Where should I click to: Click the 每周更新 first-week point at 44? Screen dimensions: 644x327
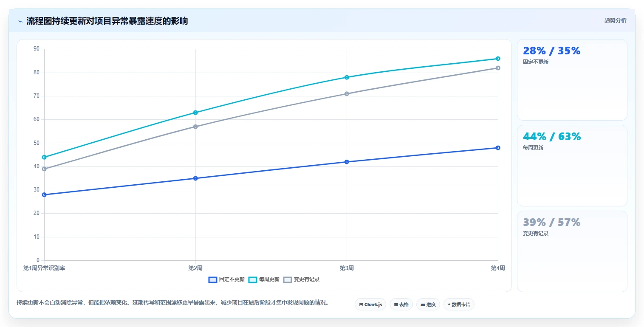click(x=44, y=157)
